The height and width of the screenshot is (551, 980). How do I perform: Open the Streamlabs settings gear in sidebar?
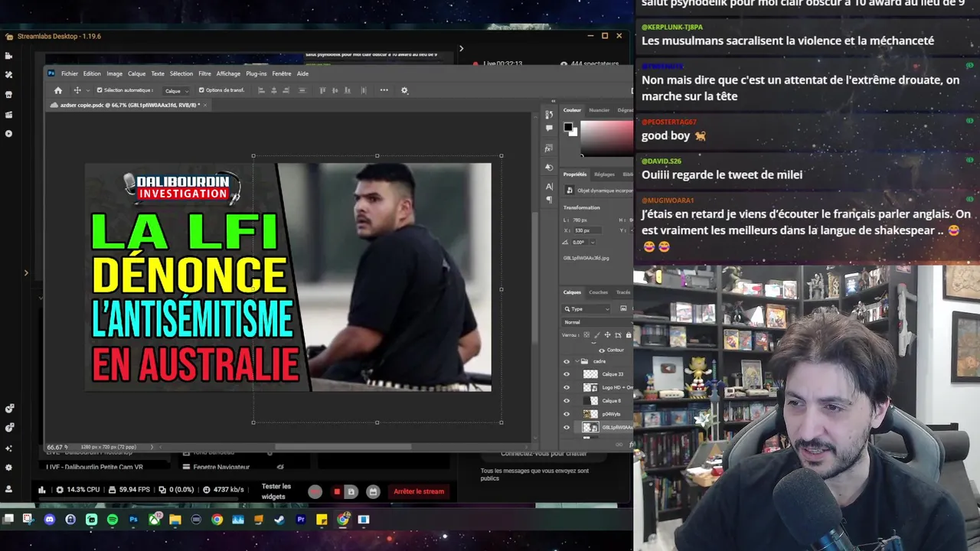[x=8, y=468]
